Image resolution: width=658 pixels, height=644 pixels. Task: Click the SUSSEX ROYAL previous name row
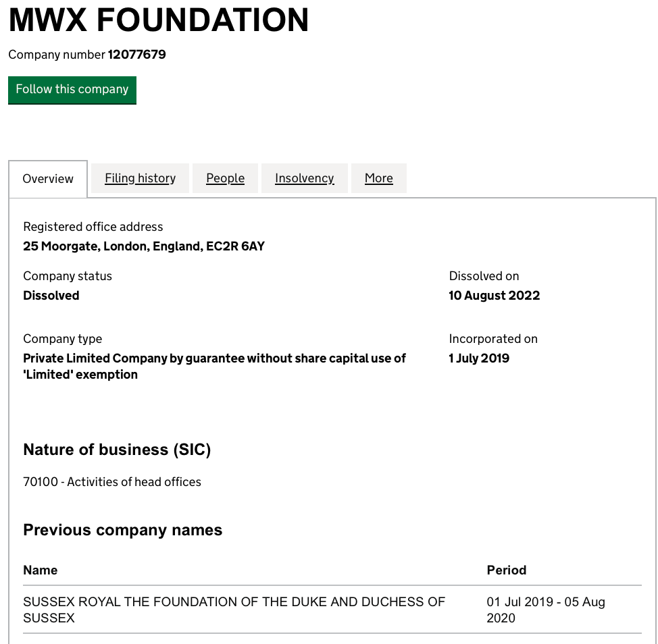tap(332, 610)
